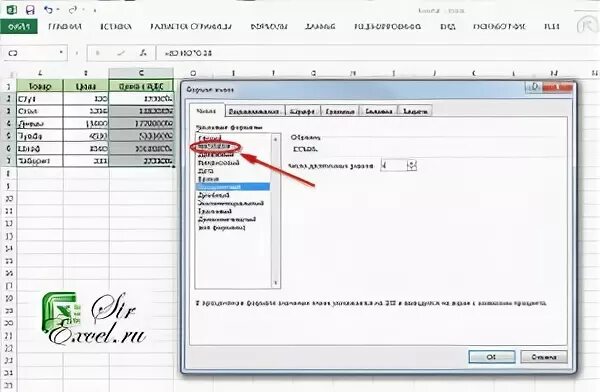Click cell B4 in the price column
600x392 pixels.
86,123
